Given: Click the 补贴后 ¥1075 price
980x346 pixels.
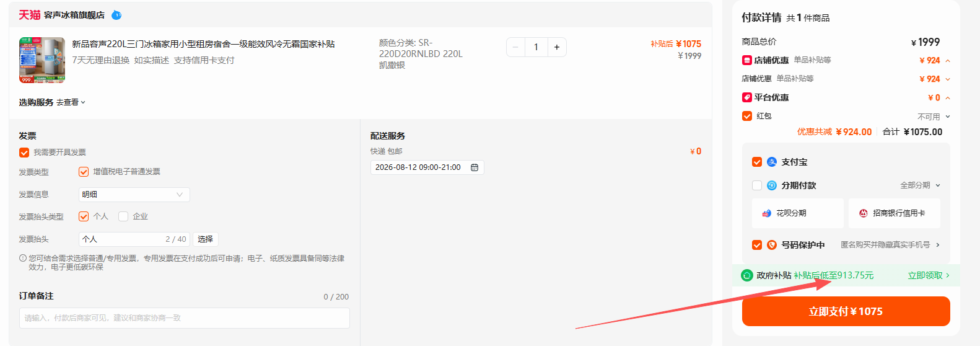Looking at the screenshot, I should (x=676, y=44).
